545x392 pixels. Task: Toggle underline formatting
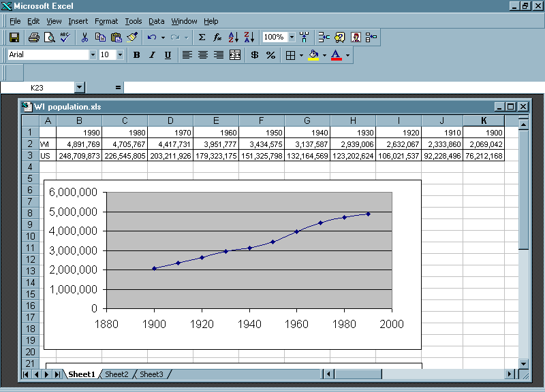pos(168,55)
